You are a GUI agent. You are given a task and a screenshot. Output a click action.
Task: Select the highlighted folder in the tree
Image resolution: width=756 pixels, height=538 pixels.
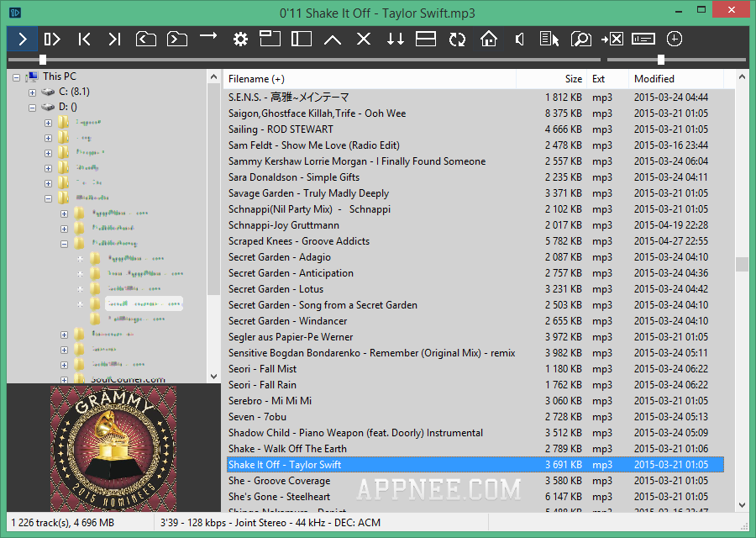click(x=144, y=303)
